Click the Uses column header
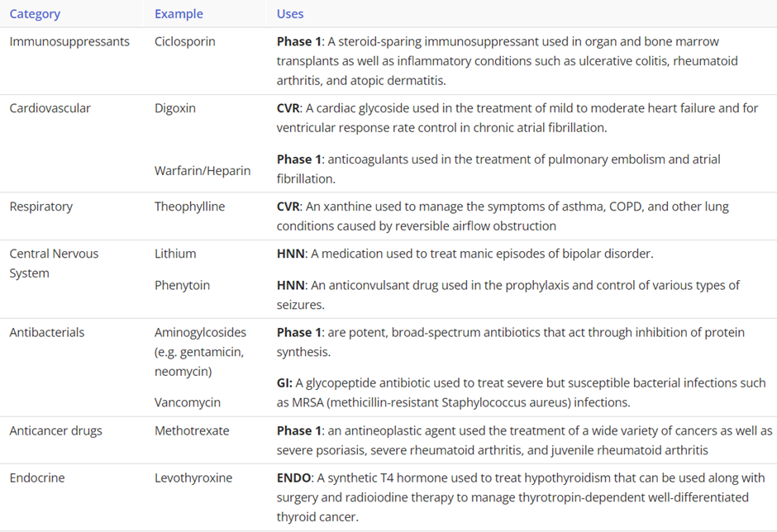This screenshot has height=532, width=777. [x=290, y=14]
